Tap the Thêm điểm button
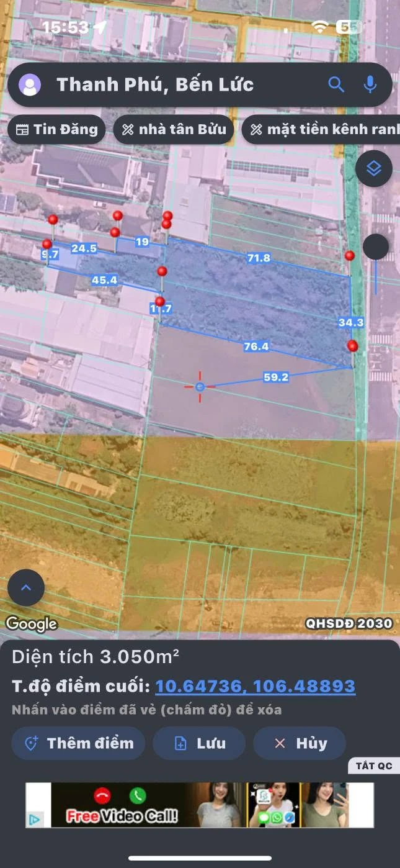 [78, 743]
